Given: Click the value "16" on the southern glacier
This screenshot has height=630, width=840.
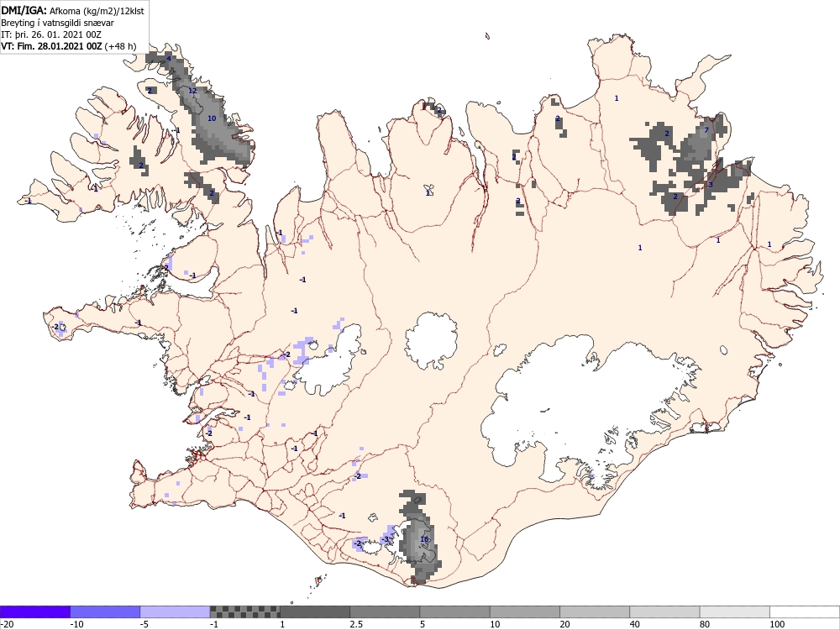Looking at the screenshot, I should (x=424, y=539).
